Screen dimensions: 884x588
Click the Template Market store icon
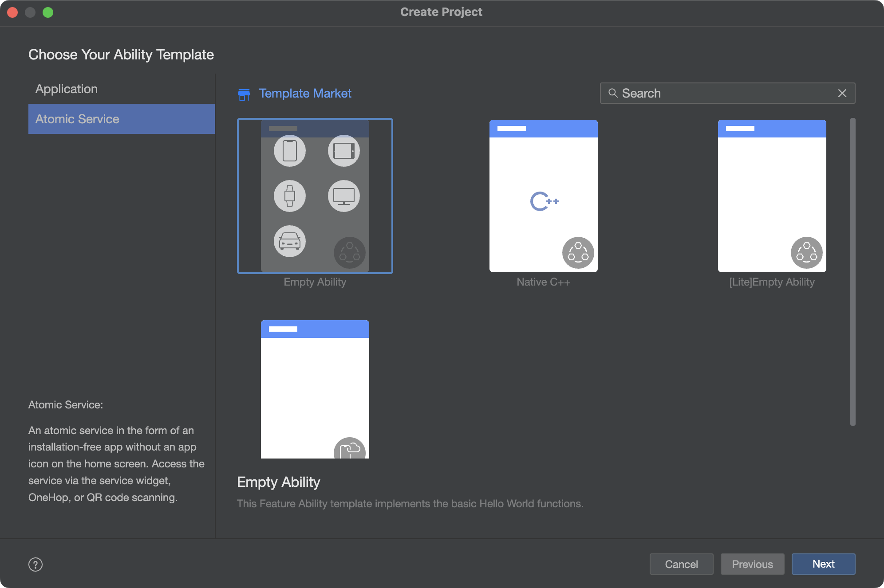coord(244,94)
